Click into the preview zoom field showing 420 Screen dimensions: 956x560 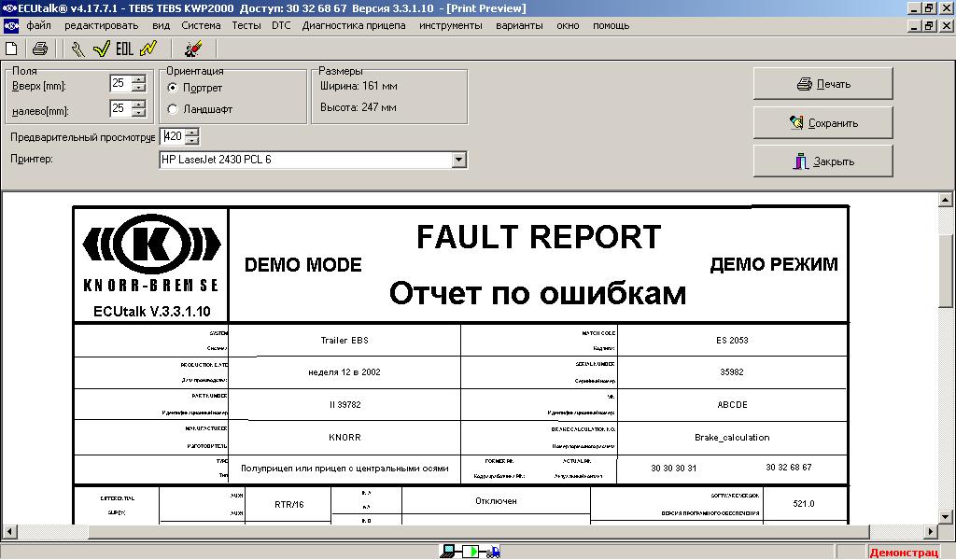click(x=173, y=136)
